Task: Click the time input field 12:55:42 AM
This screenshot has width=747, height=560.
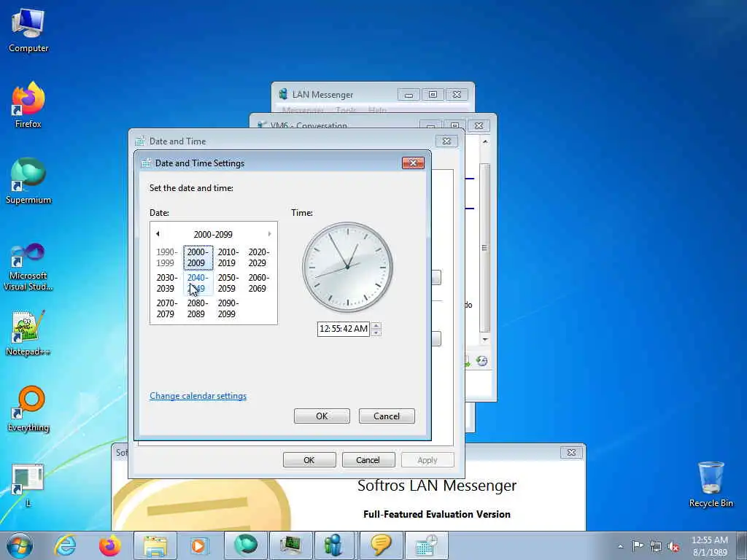Action: click(344, 329)
